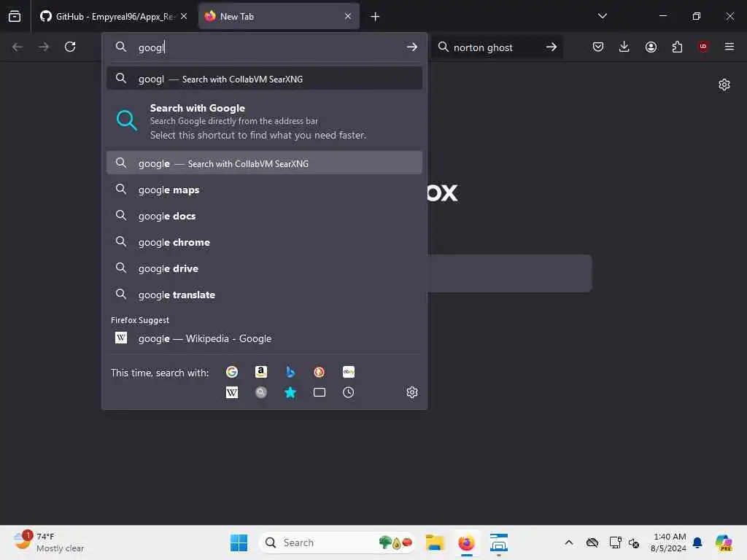Search this time with Bing icon
747x560 pixels.
point(290,372)
